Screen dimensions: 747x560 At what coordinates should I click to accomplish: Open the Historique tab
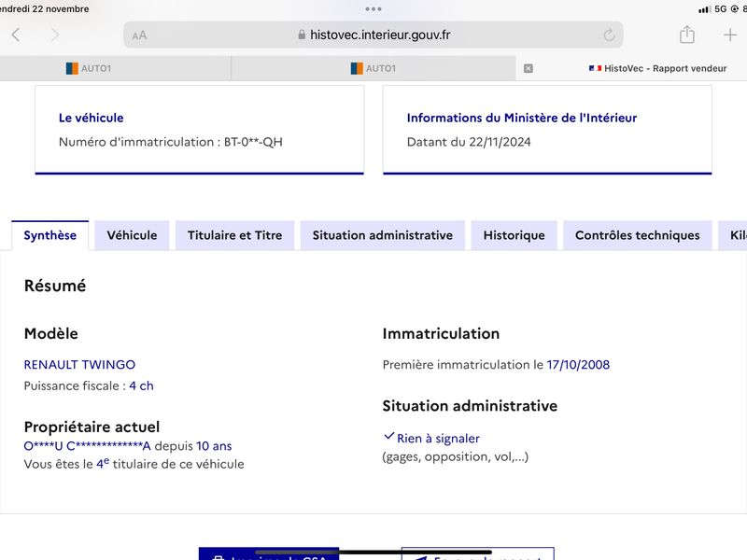point(514,235)
